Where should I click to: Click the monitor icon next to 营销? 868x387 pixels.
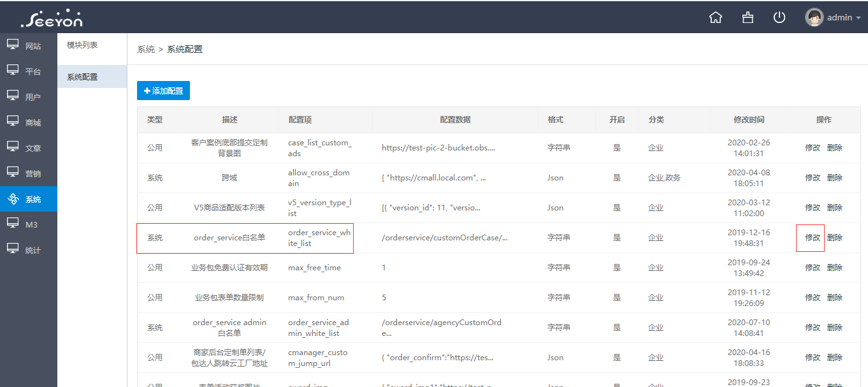13,172
